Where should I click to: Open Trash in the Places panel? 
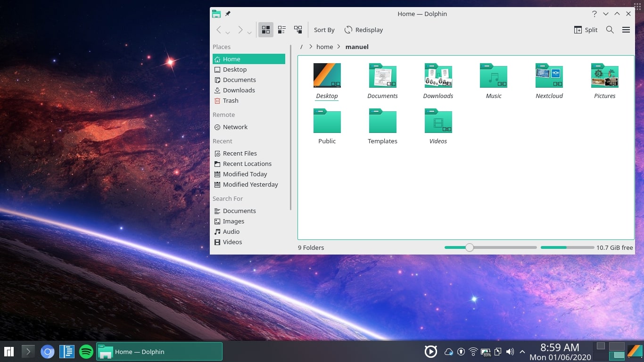click(x=249, y=100)
